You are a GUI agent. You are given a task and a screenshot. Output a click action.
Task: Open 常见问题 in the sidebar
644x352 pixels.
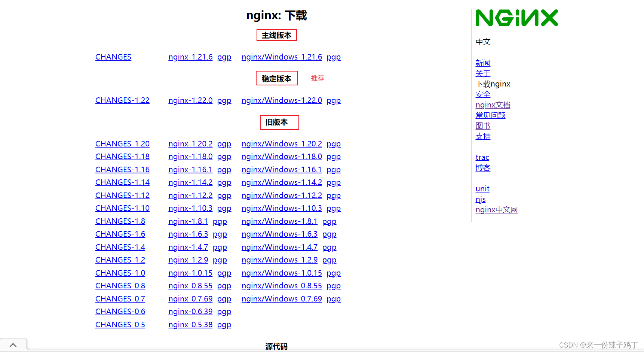click(490, 115)
